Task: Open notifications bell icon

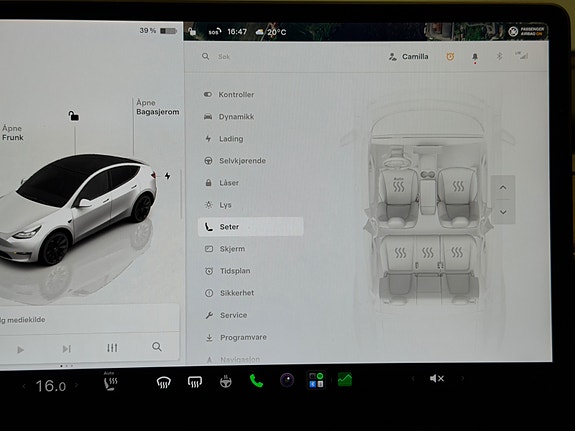Action: click(475, 57)
